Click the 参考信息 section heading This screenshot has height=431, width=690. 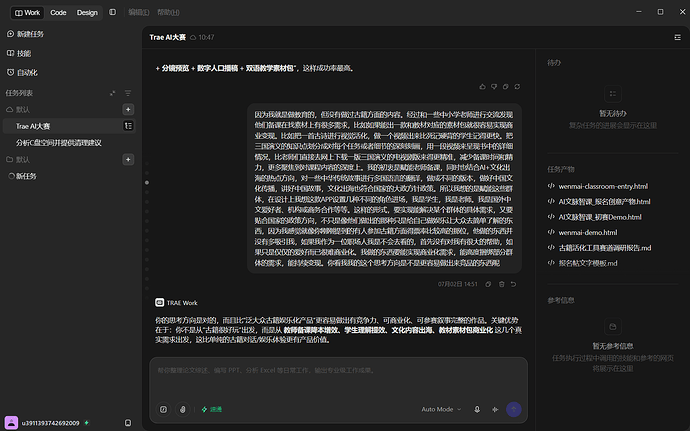click(x=561, y=301)
